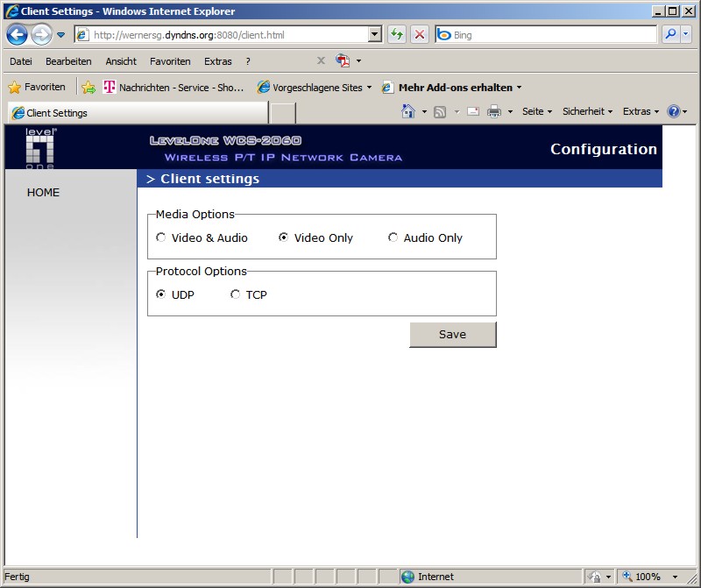Select Video Only media option
Image resolution: width=701 pixels, height=588 pixels.
283,237
